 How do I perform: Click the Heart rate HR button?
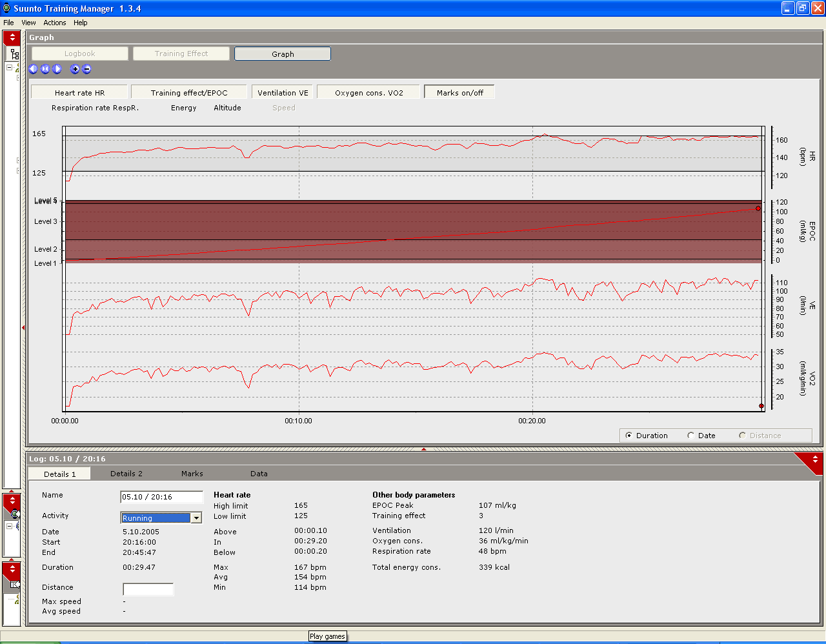(79, 93)
